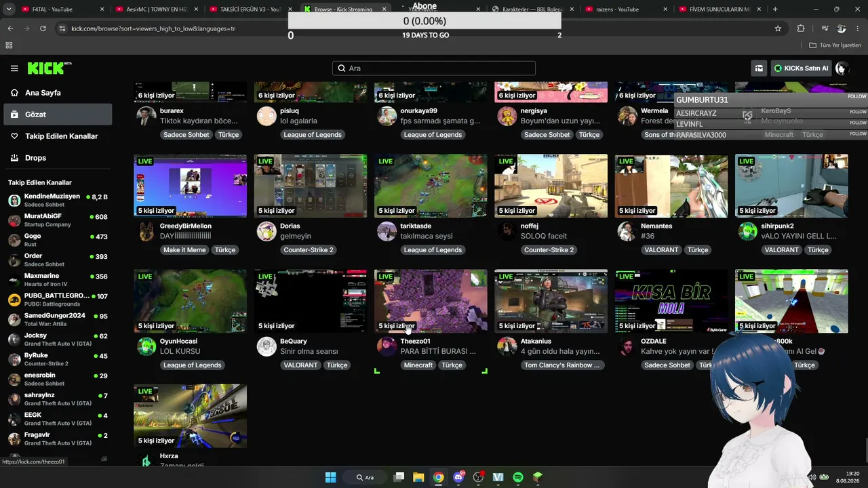The width and height of the screenshot is (868, 488).
Task: Click GreedyBirMellon's channel avatar
Action: tap(146, 231)
